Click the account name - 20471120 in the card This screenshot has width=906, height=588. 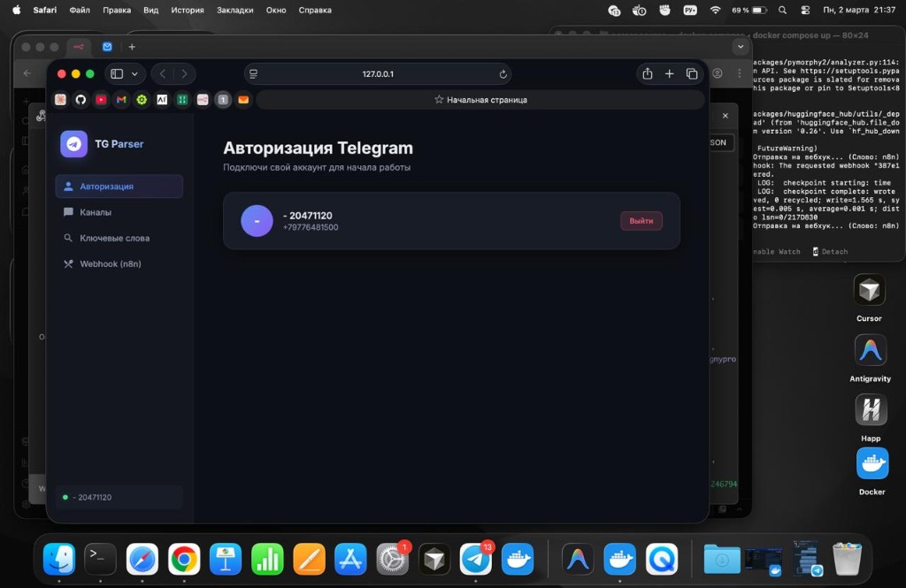307,216
